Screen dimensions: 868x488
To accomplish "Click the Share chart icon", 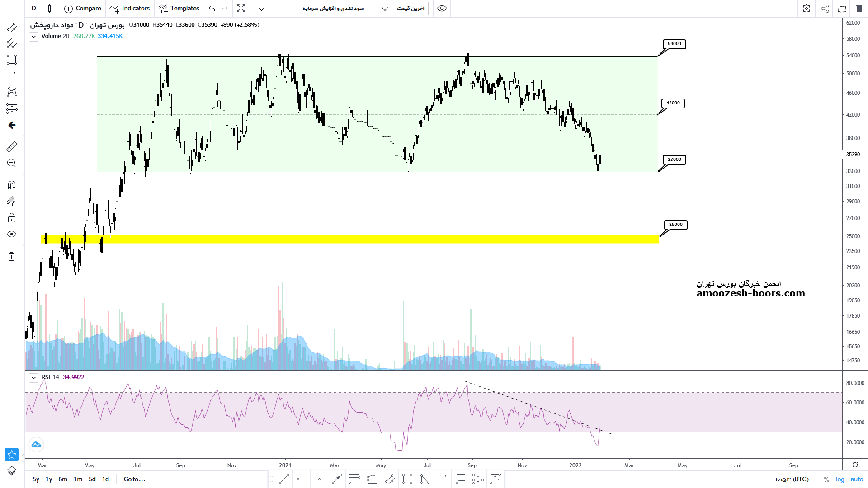I will pyautogui.click(x=825, y=9).
